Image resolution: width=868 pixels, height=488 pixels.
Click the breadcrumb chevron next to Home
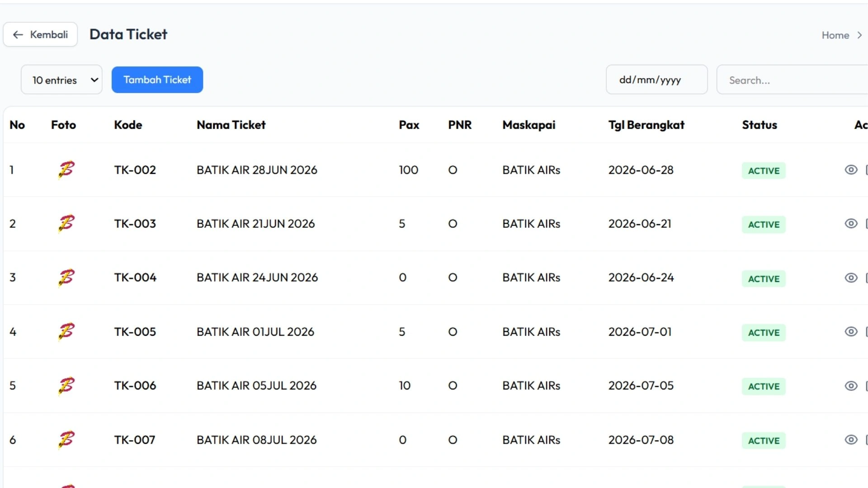pos(859,35)
